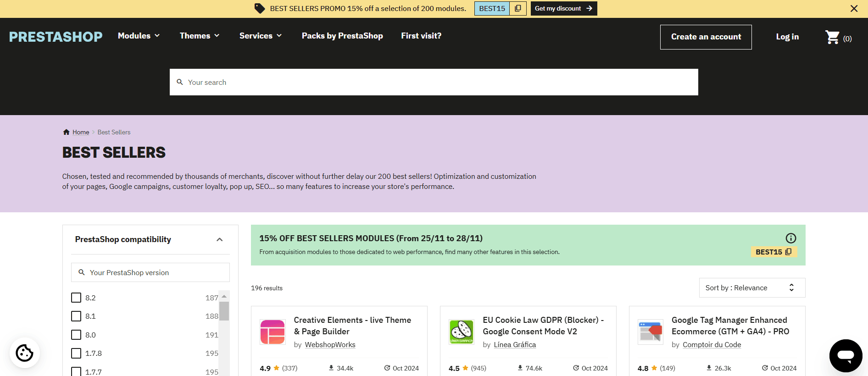Copy the BEST15 code in top banner

coord(518,8)
